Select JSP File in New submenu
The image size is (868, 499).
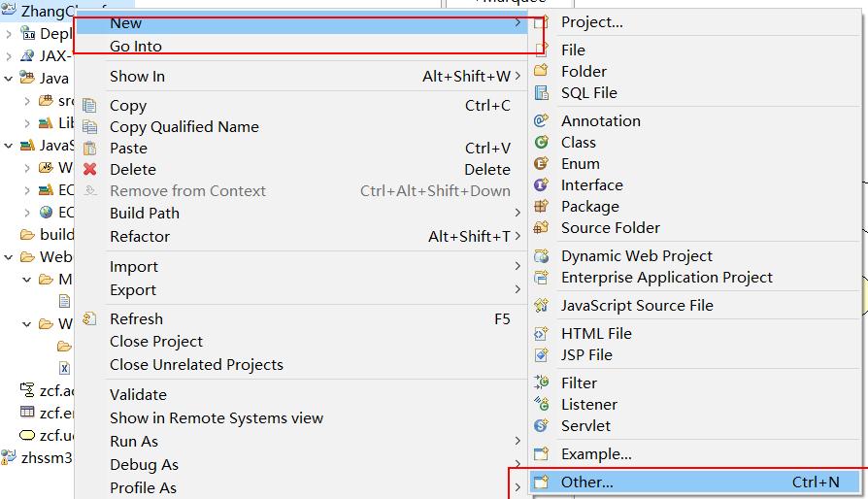click(586, 355)
